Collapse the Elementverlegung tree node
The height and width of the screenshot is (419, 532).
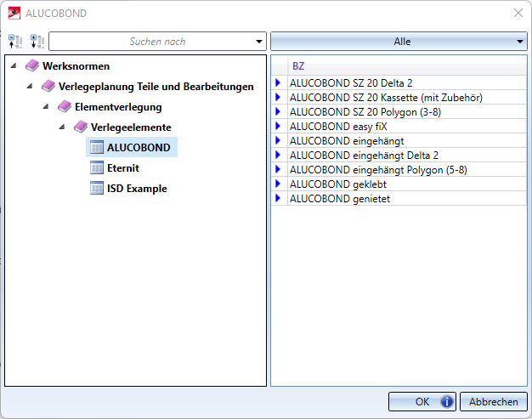tap(46, 106)
